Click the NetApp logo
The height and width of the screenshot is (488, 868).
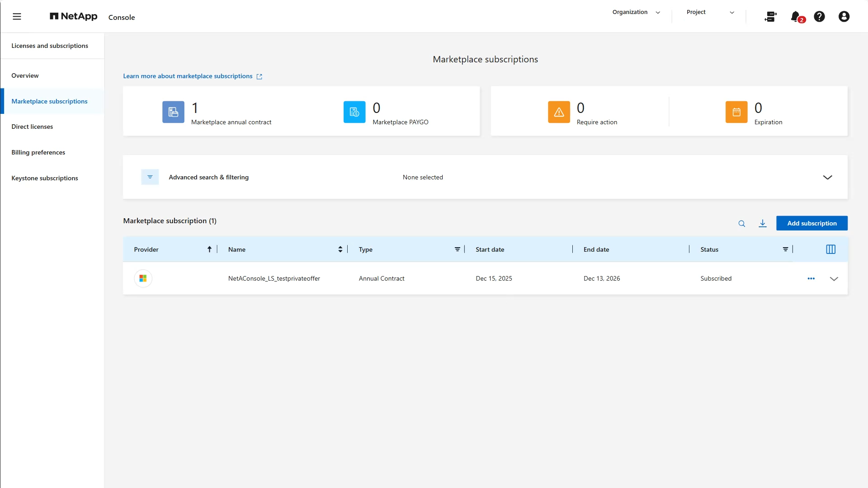pos(73,17)
